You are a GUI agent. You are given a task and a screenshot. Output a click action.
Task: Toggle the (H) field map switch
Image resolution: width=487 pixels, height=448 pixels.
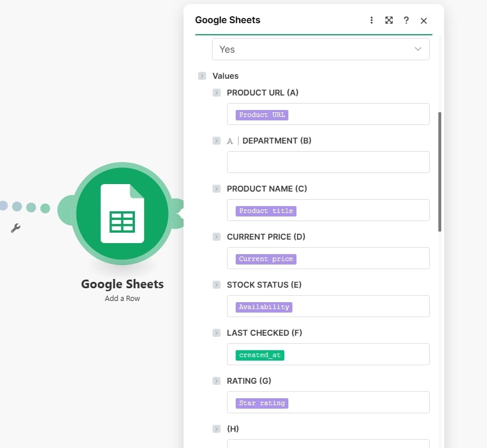[217, 429]
